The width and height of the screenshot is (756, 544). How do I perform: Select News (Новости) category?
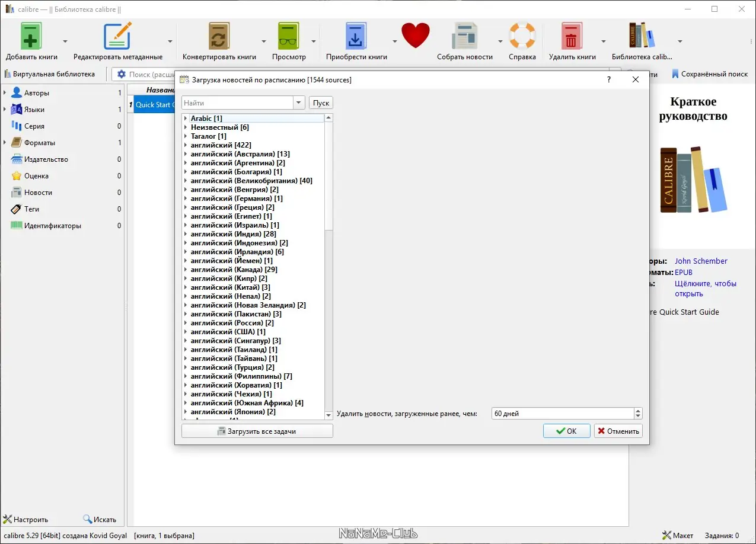coord(38,193)
